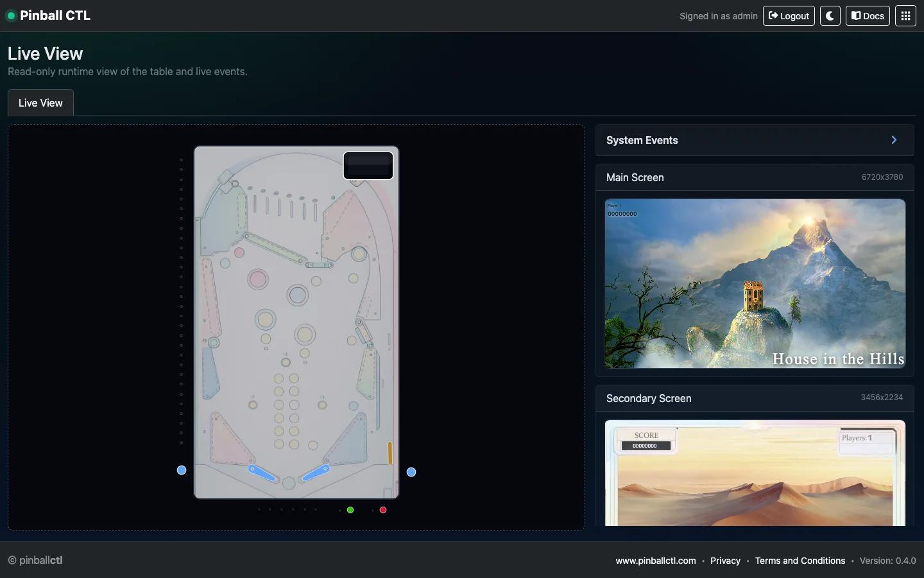Viewport: 924px width, 578px height.
Task: Logout of the admin session
Action: coord(789,15)
